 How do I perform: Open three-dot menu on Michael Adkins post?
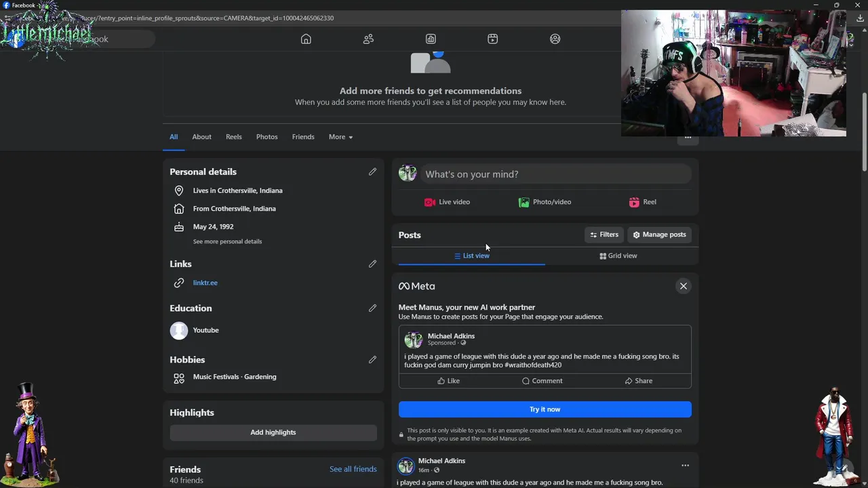[x=685, y=466]
